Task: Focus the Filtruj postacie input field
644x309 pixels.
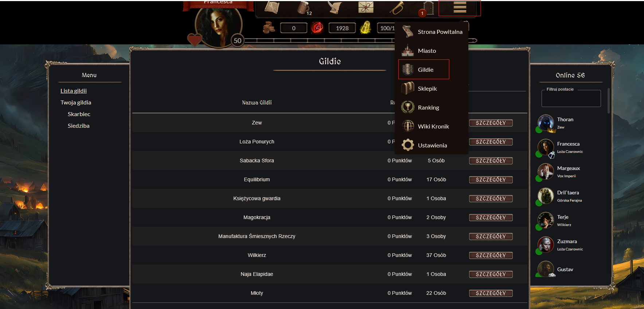Action: [571, 98]
